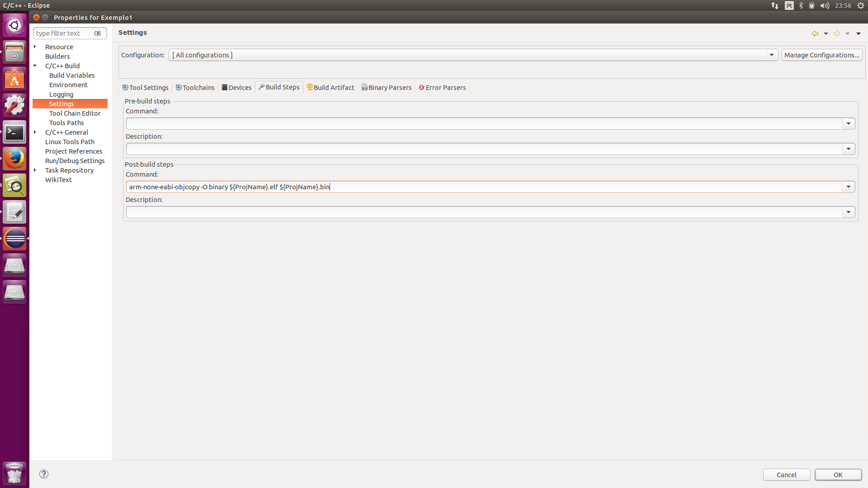The width and height of the screenshot is (868, 488).
Task: Switch to the Build Artifact tab
Action: pos(330,88)
